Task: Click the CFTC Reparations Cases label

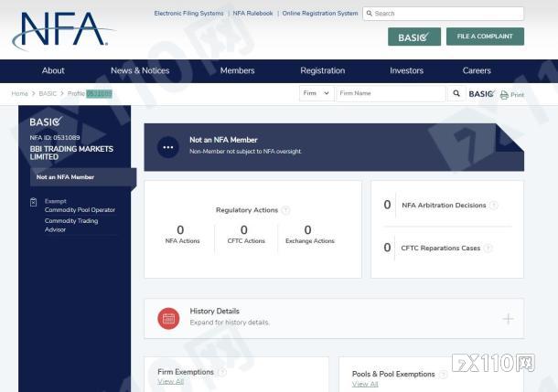Action: click(441, 248)
